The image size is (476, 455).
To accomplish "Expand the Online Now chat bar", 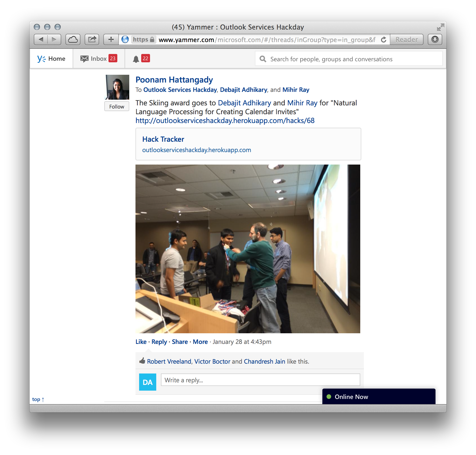I will click(x=379, y=397).
